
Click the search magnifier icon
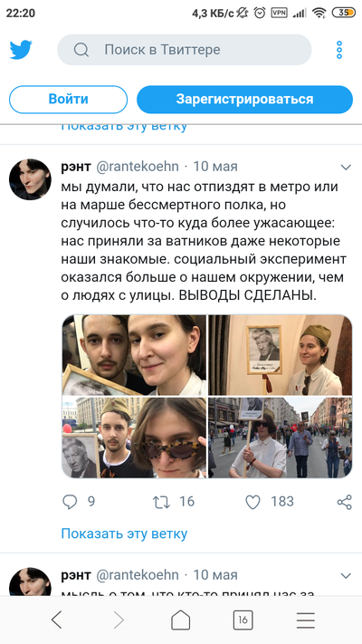81,50
